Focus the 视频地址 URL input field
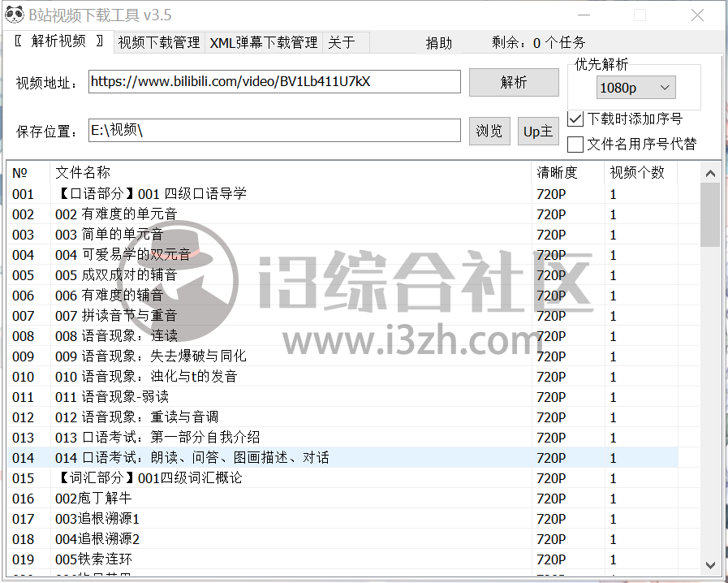Screen dimensions: 728x583 (x=274, y=82)
